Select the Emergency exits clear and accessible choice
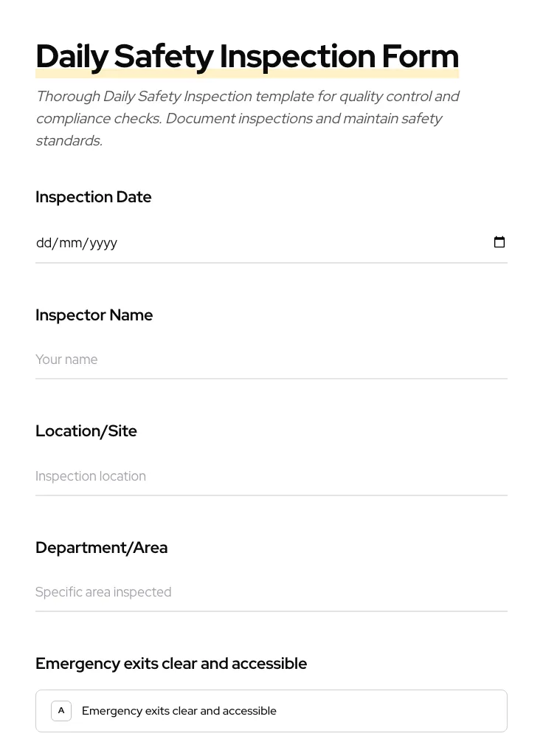 click(271, 710)
